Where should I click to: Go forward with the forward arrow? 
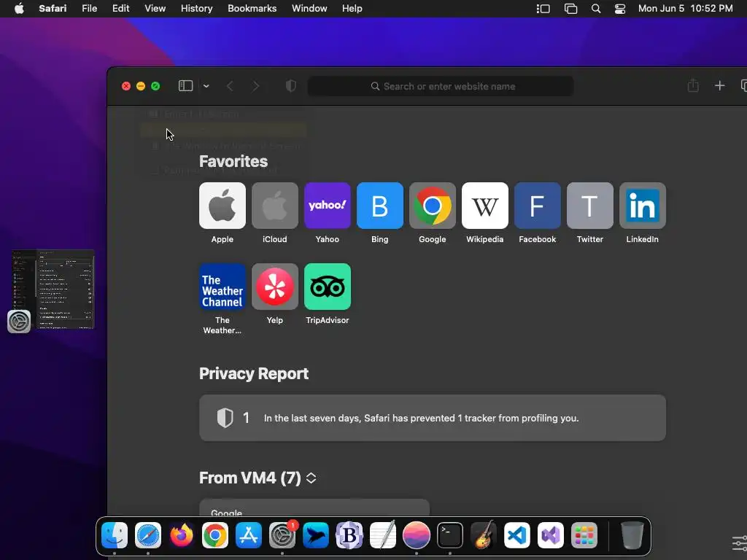click(x=256, y=86)
